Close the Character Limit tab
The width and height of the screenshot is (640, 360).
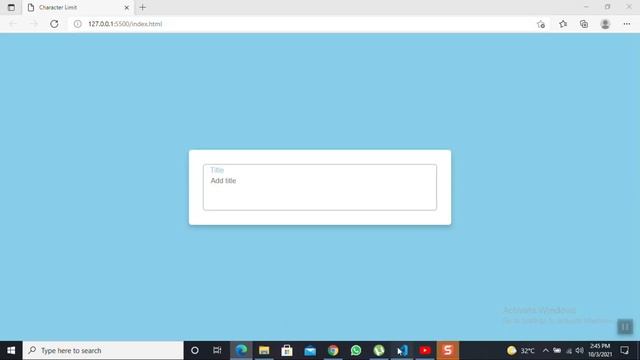click(127, 7)
